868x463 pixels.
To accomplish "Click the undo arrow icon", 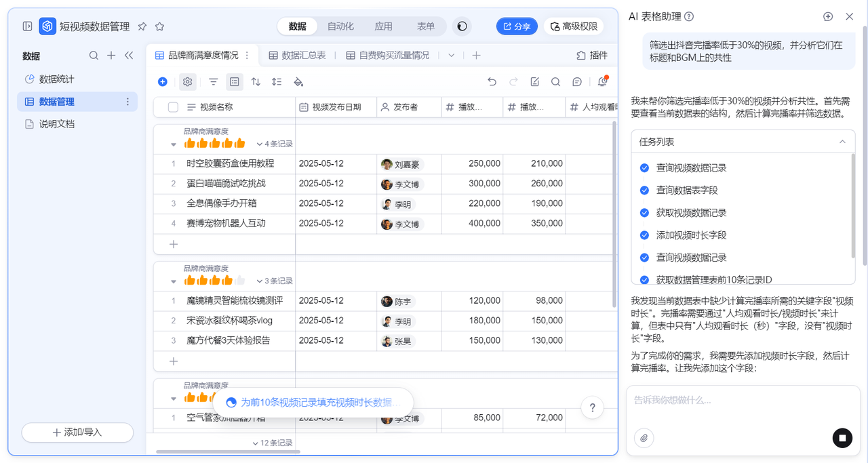I will (492, 82).
